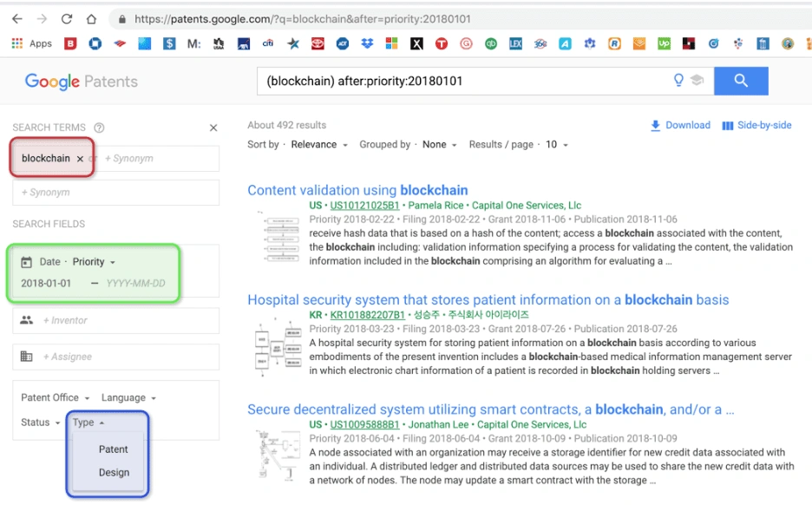The height and width of the screenshot is (505, 812).
Task: Click the 2018-01-01 start date field
Action: pyautogui.click(x=46, y=284)
